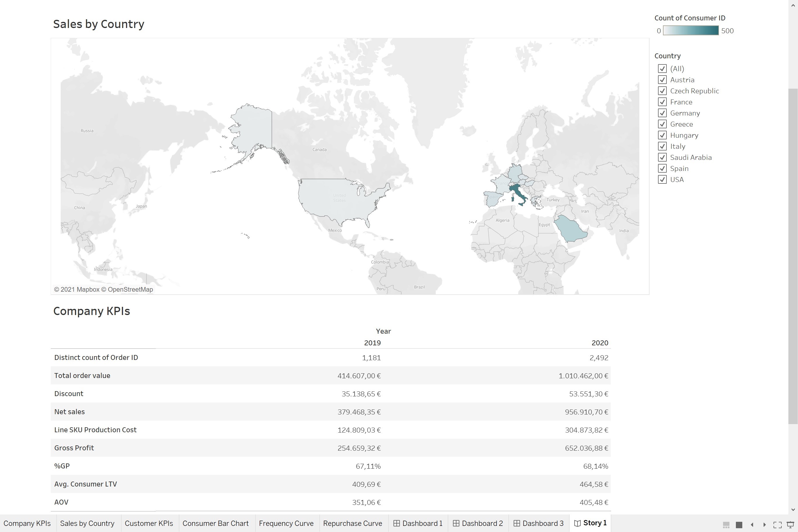Click the show filmstrip icon
Viewport: 798px width, 532px height.
click(726, 524)
